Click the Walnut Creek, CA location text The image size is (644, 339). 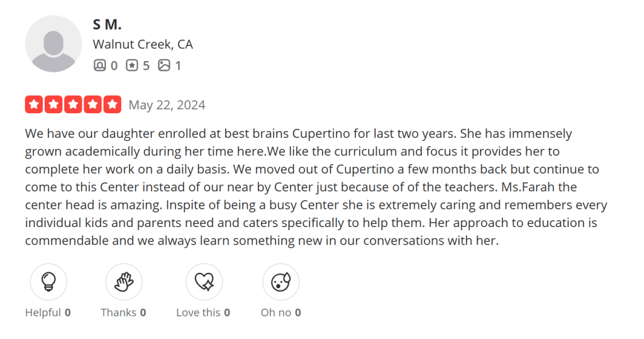click(x=143, y=45)
